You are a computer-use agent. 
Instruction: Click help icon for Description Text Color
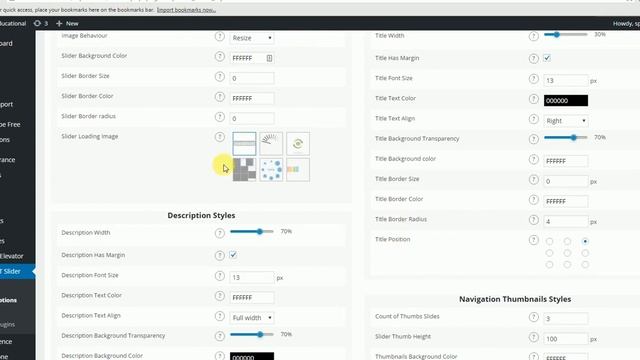(220, 296)
